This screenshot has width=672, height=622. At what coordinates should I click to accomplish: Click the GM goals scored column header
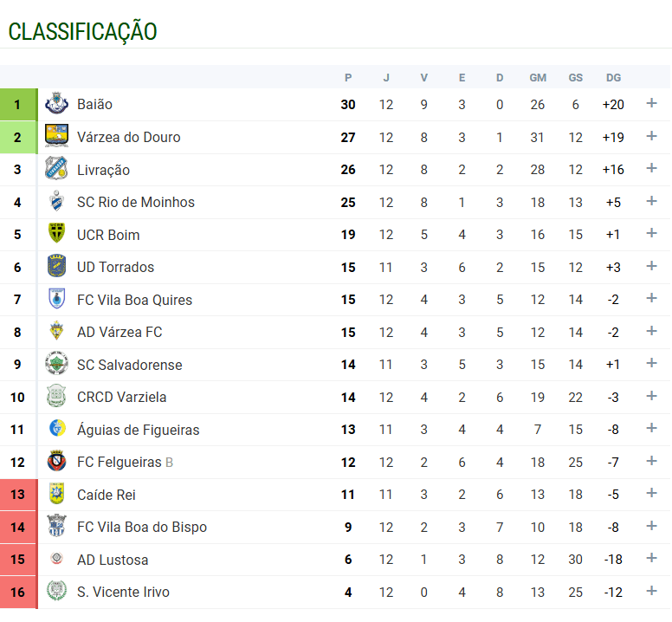[x=538, y=78]
